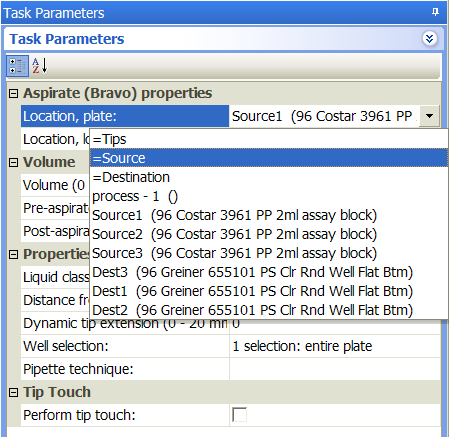This screenshot has width=449, height=437.
Task: Collapse the Aspirate (Bravo) properties section
Action: (13, 93)
